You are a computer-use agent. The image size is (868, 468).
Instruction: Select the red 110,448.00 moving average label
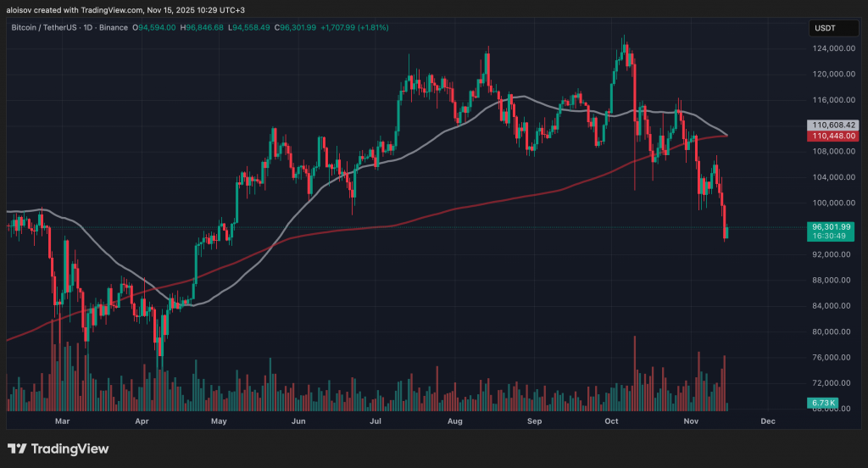coord(834,136)
